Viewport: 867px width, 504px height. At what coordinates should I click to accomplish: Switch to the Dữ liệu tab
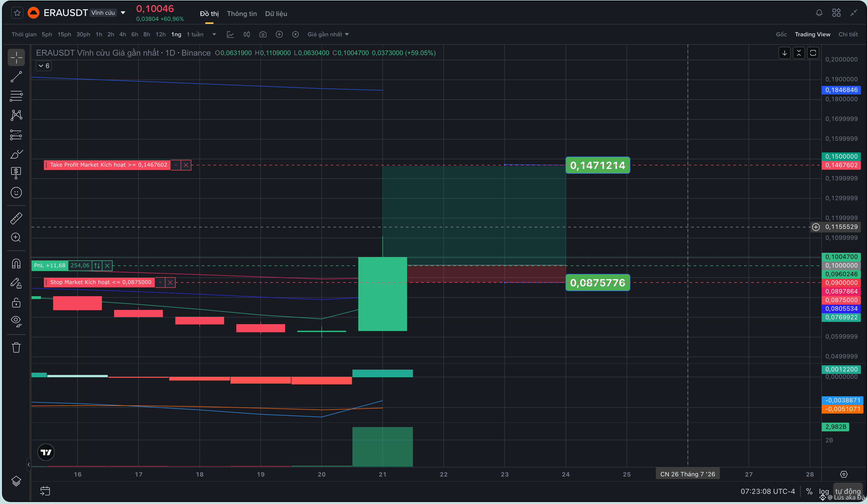[276, 14]
